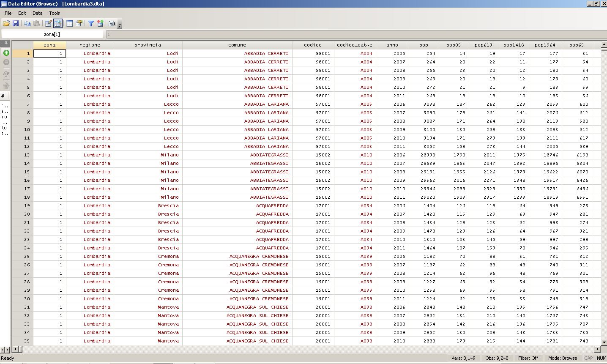This screenshot has width=607, height=364.
Task: Click comune cell ABBADIA LARIANA in row 7
Action: pyautogui.click(x=237, y=104)
